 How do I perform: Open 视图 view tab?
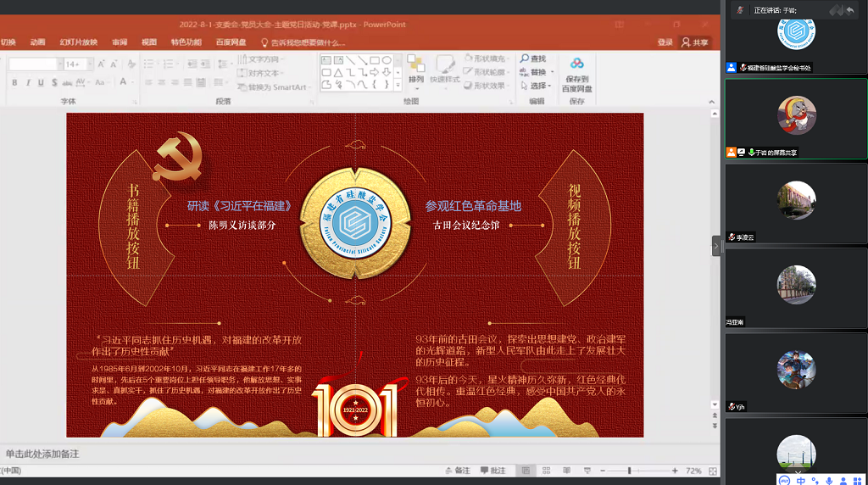coord(149,42)
